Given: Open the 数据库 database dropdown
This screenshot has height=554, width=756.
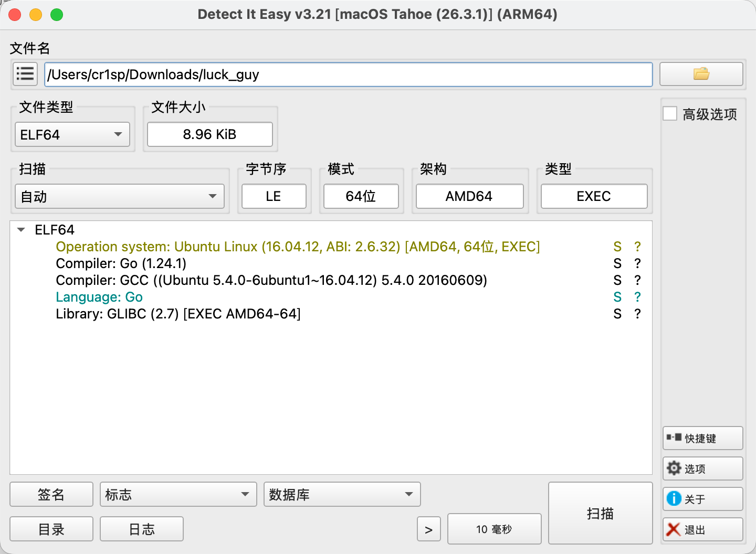Looking at the screenshot, I should (x=342, y=494).
